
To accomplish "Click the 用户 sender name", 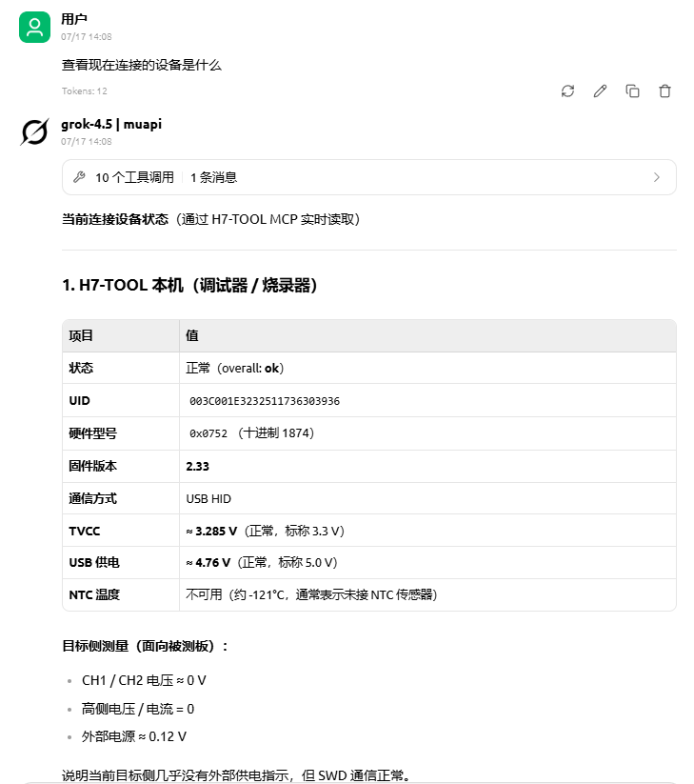I will pyautogui.click(x=74, y=19).
